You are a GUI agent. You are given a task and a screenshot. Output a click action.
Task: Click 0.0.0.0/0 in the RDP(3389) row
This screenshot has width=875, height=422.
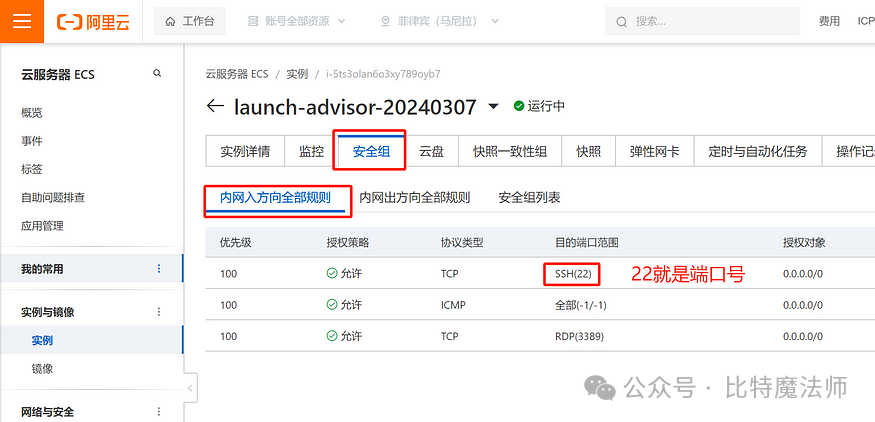pos(803,337)
